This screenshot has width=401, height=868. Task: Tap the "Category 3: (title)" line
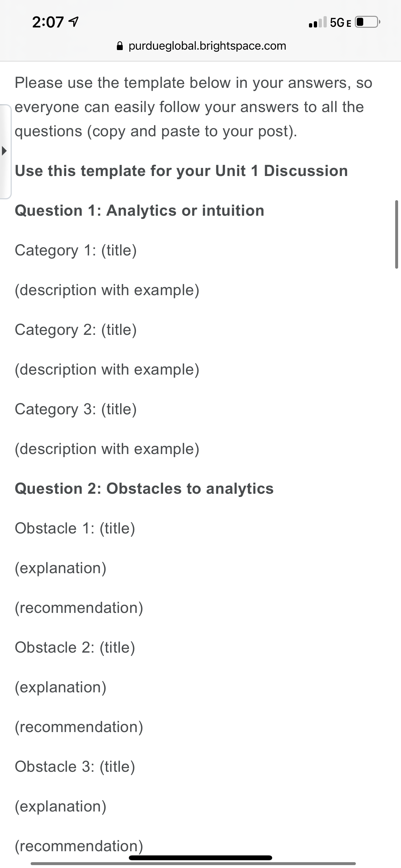(76, 409)
